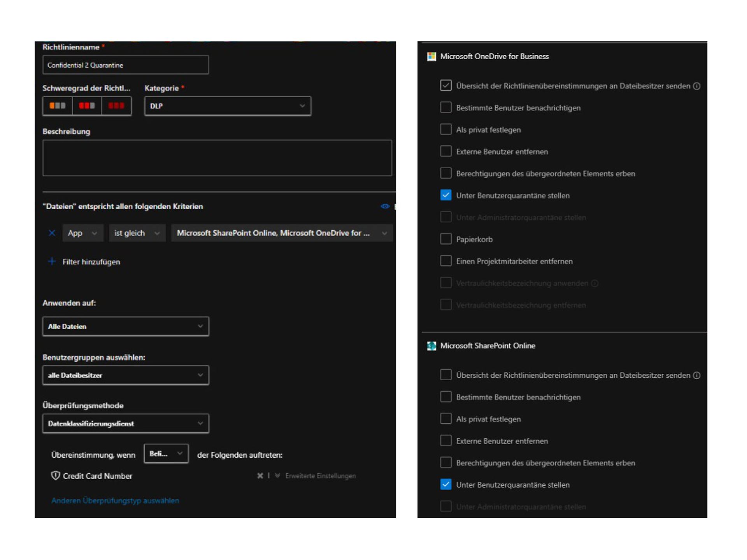
Task: Click the Microsoft SharePoint Online icon
Action: 431,345
